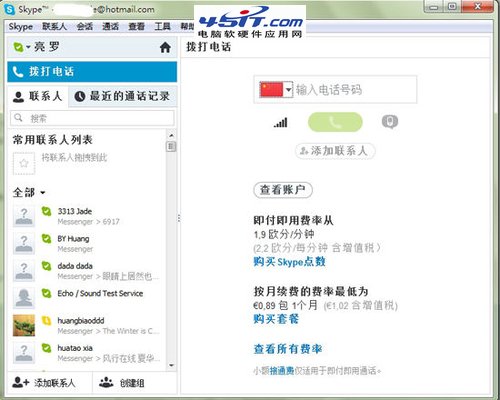
Task: Click the 查看账户 button
Action: pyautogui.click(x=283, y=190)
